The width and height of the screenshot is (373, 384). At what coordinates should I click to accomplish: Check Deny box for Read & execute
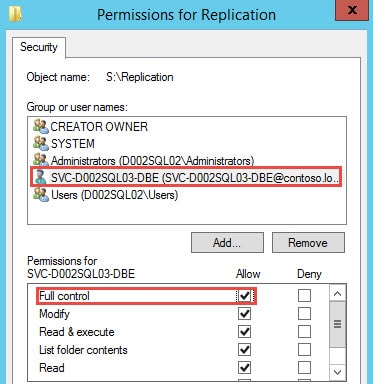(304, 332)
